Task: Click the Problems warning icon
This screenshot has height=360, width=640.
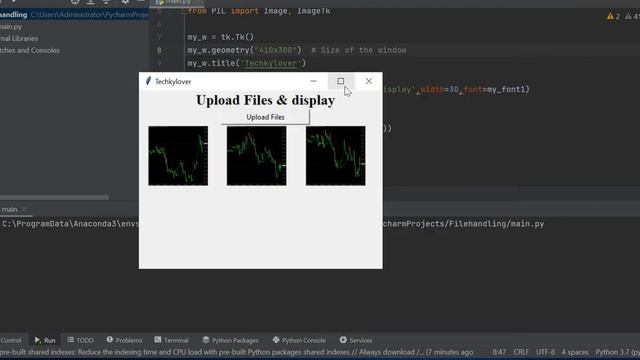Action: [110, 340]
